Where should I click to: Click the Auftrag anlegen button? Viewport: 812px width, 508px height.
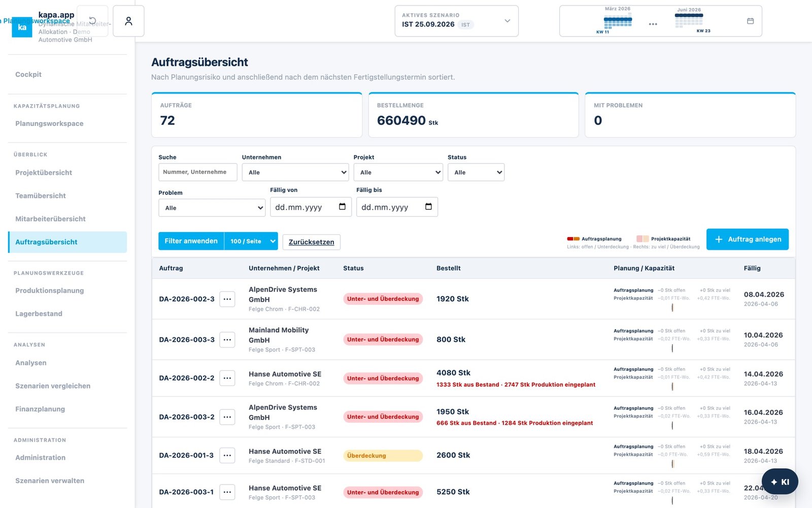pyautogui.click(x=748, y=239)
